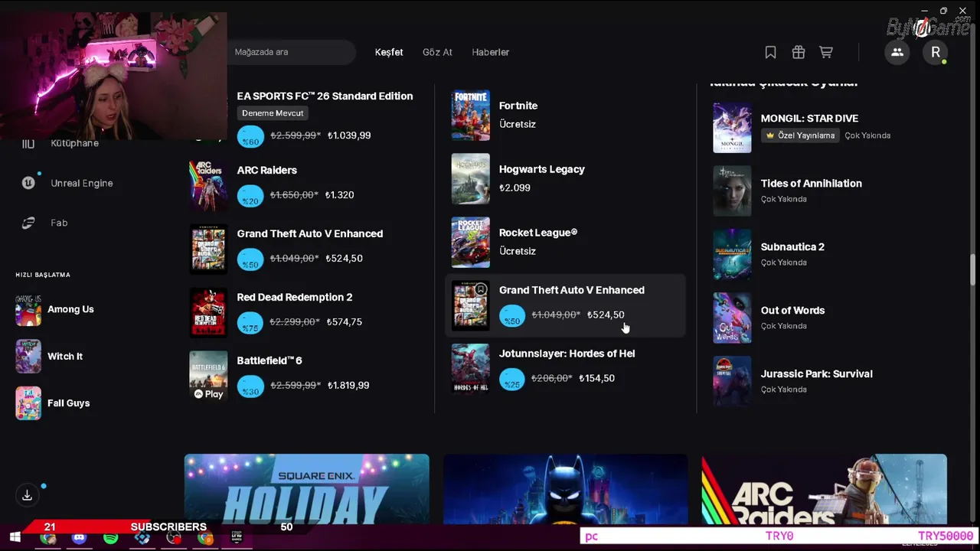
Task: Open Rocket League game title
Action: tap(538, 233)
